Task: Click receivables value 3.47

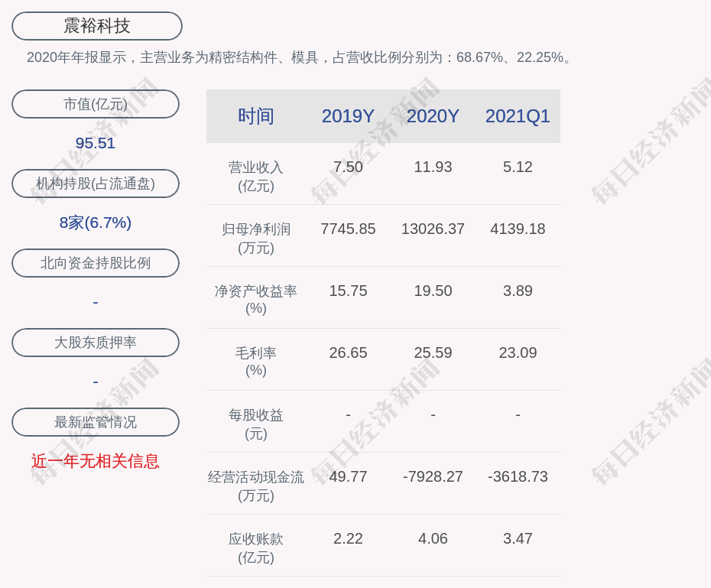Action: 518,538
